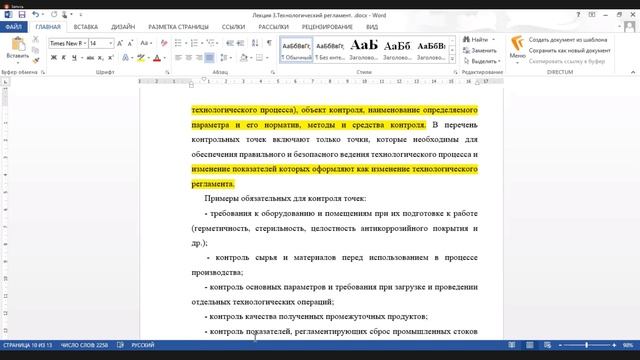
Task: Select the Без интервала style
Action: [x=330, y=50]
